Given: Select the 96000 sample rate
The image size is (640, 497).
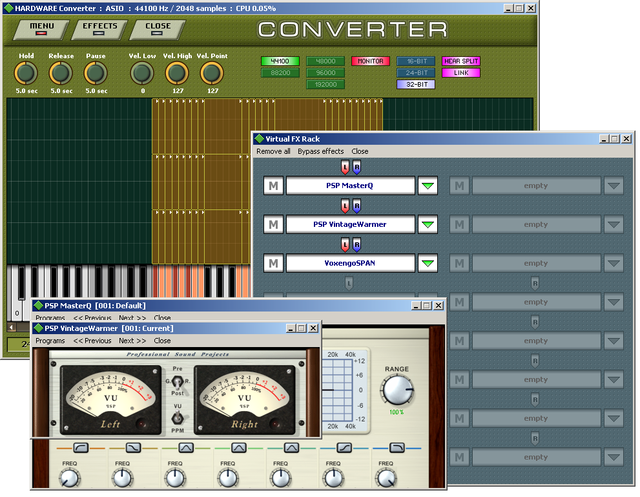Looking at the screenshot, I should click(325, 73).
